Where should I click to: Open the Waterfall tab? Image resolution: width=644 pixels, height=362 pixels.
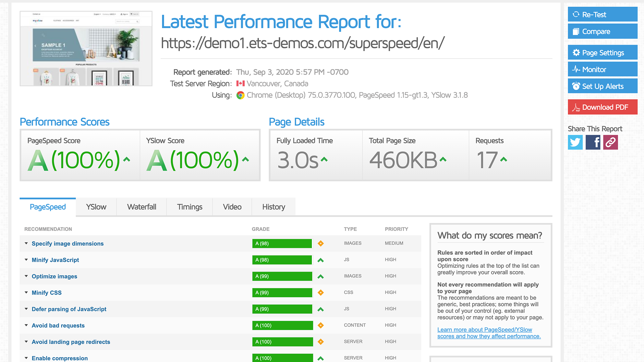[x=142, y=207]
